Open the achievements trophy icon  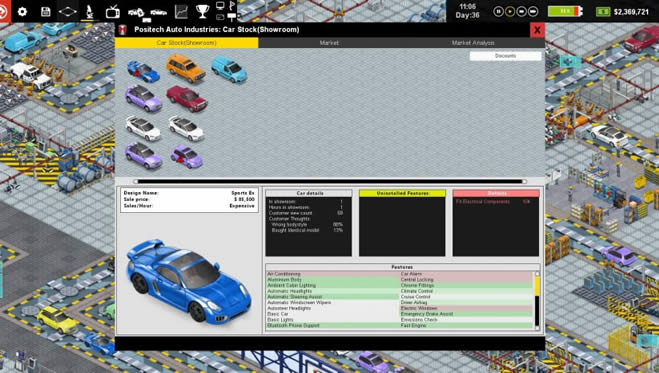203,11
